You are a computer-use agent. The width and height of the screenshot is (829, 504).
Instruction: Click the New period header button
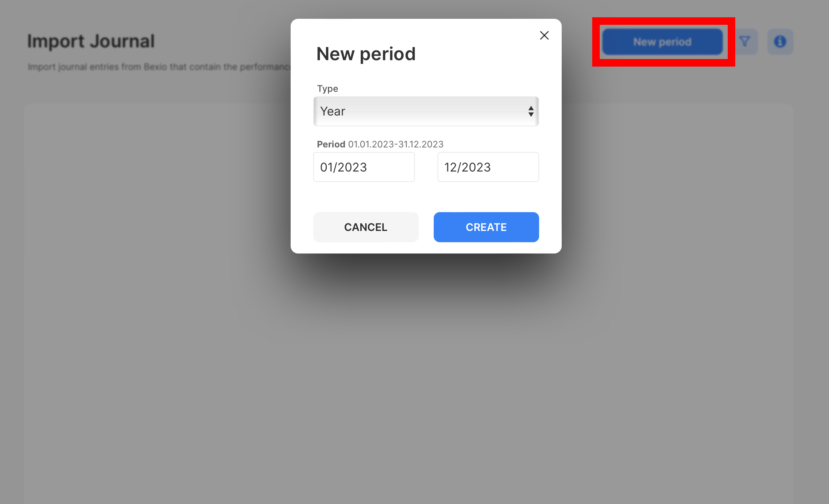662,42
